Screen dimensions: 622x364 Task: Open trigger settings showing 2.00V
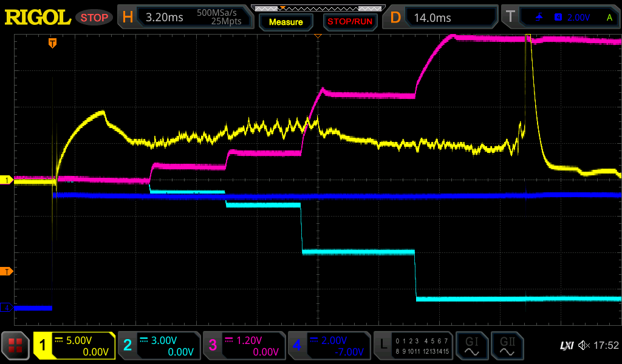click(561, 18)
